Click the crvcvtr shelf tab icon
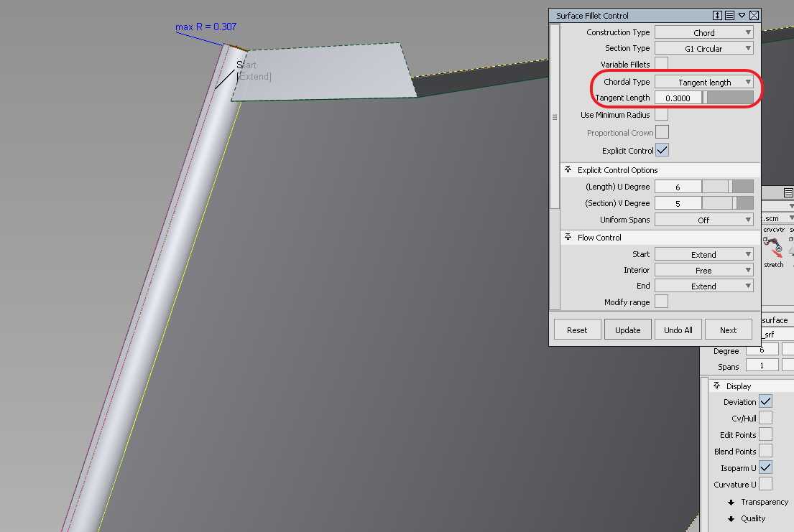The width and height of the screenshot is (794, 532). pyautogui.click(x=774, y=230)
